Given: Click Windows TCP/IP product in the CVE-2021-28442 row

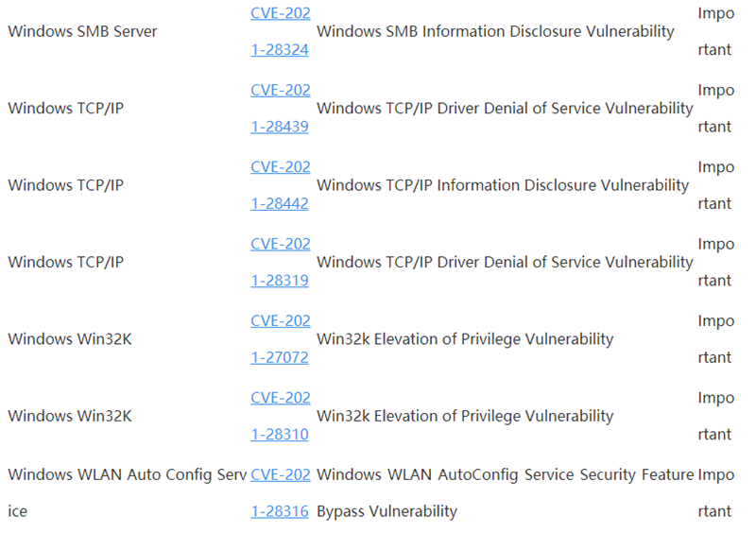Looking at the screenshot, I should (65, 185).
